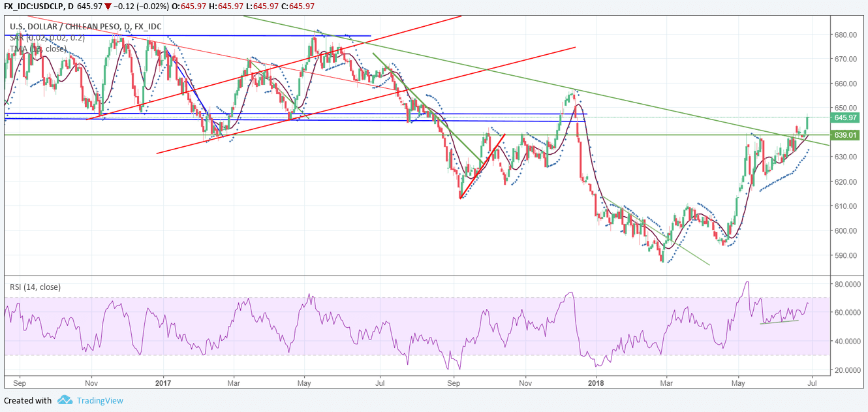Click the 80.0000 RSI axis label

tap(848, 284)
